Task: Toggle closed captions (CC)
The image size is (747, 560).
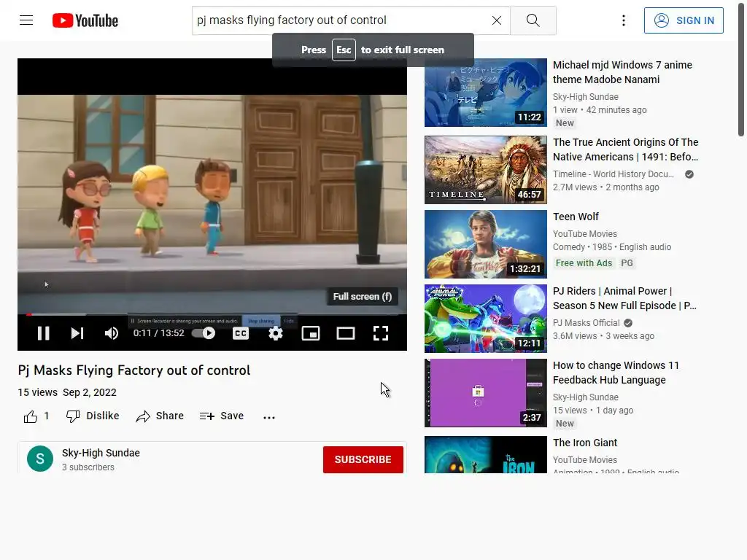Action: coord(241,333)
